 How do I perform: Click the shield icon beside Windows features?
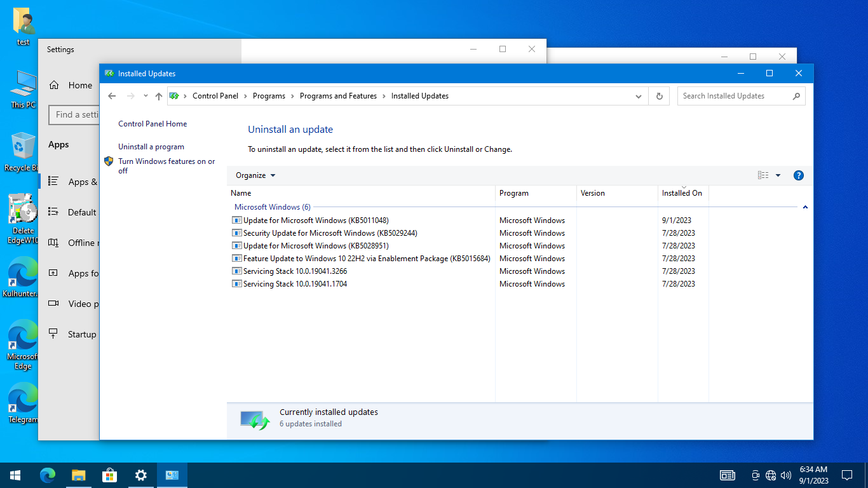[109, 161]
